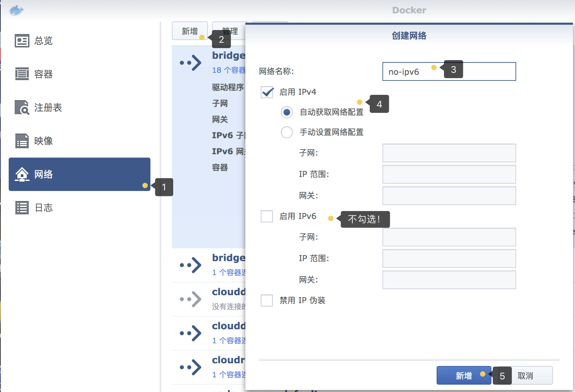
Task: Click the 网关 field under 启用 IPv4
Action: [x=449, y=196]
